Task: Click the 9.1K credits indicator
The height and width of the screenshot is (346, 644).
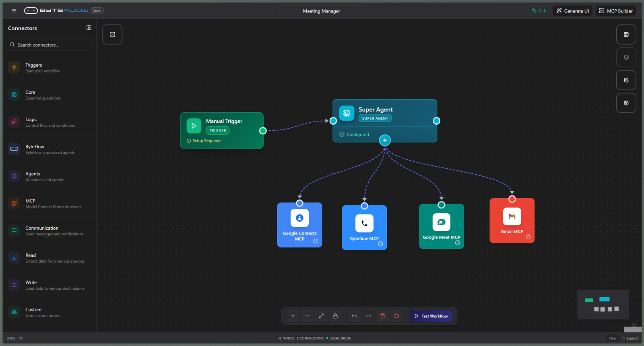Action: 539,11
